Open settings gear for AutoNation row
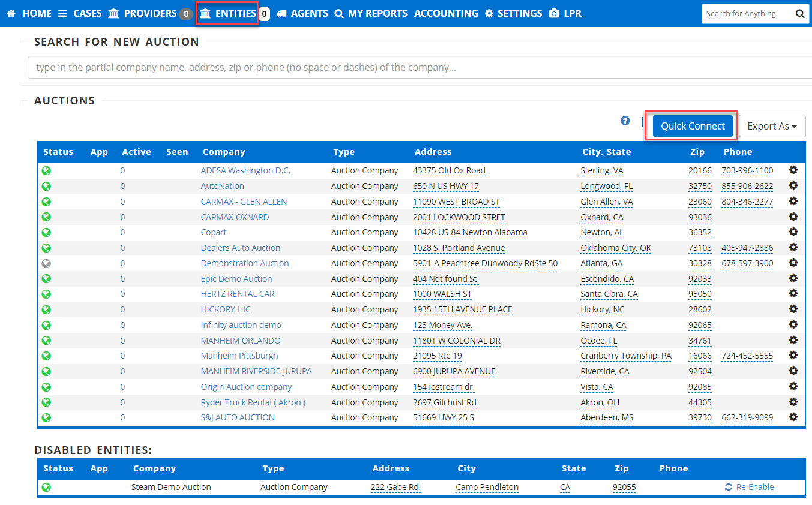Image resolution: width=812 pixels, height=505 pixels. [793, 186]
